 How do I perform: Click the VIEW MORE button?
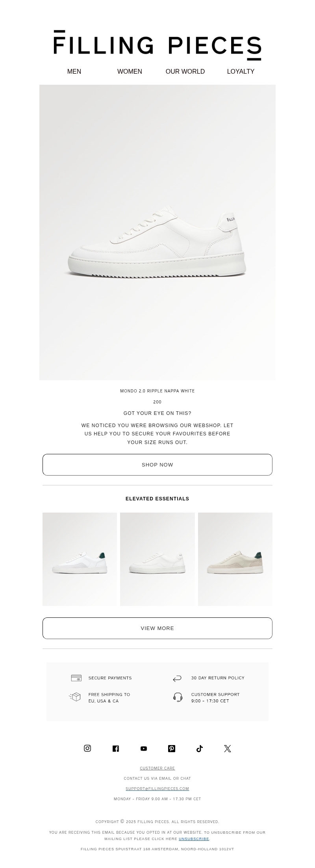point(157,628)
